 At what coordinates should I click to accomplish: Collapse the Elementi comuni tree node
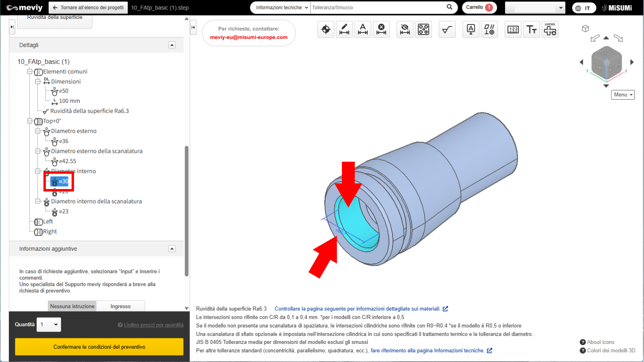coord(29,72)
